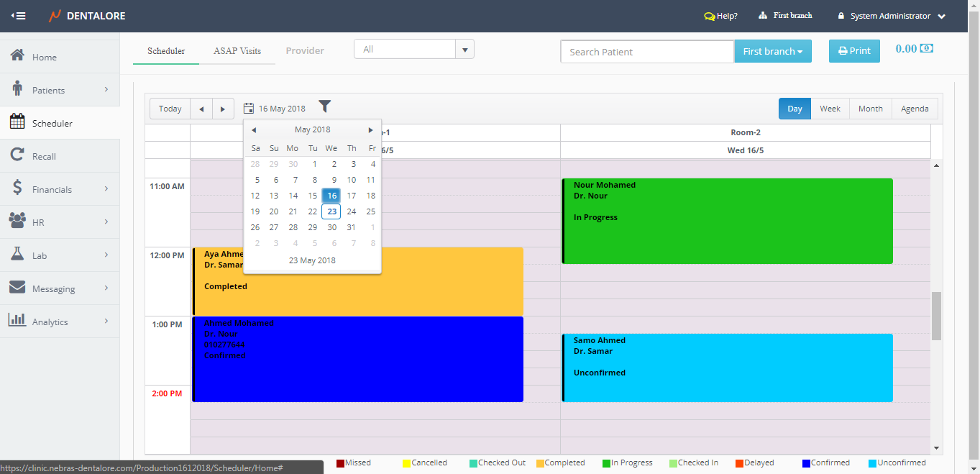Go to next day arrow
The width and height of the screenshot is (980, 474).
(x=223, y=109)
